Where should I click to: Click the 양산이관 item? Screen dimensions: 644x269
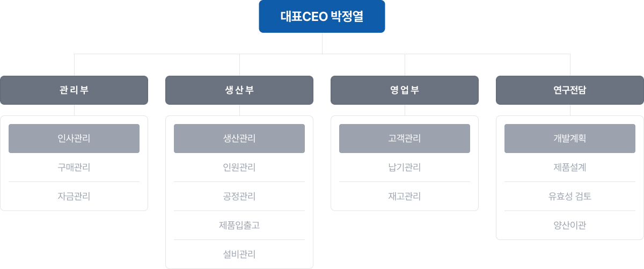click(570, 226)
